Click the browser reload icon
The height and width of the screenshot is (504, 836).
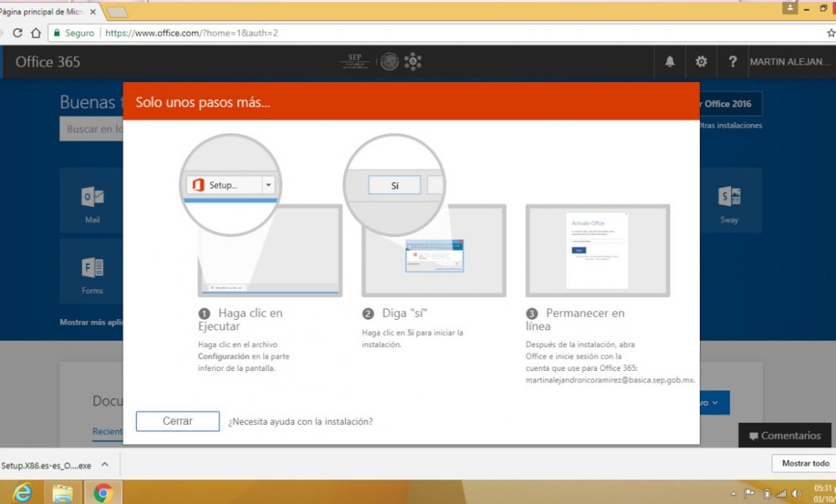click(17, 33)
